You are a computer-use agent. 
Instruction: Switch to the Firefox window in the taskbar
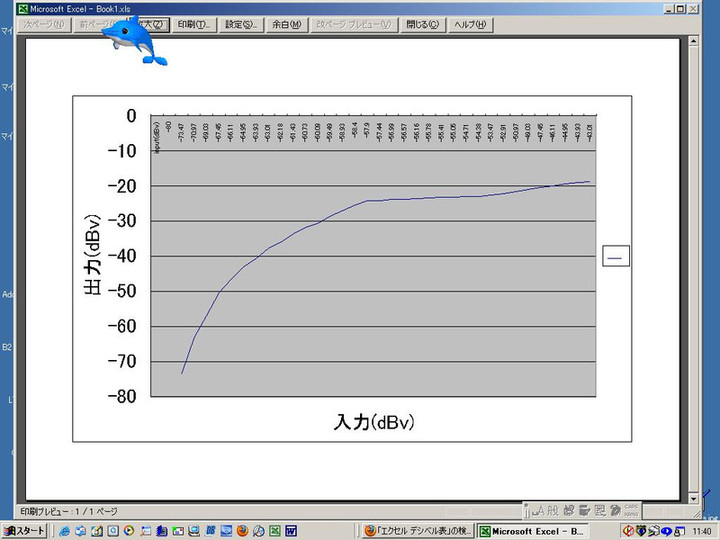417,530
